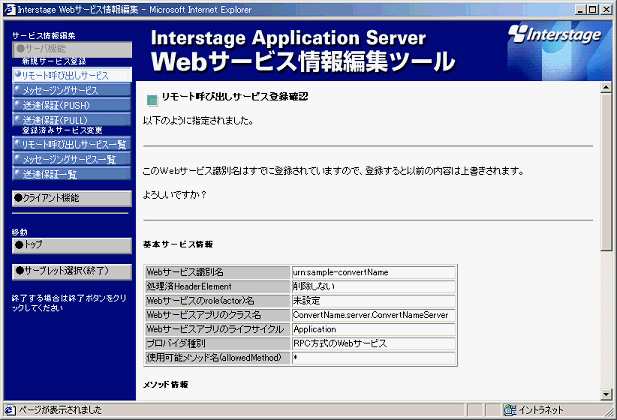
Task: Show メッセージングサービス一覧 list
Action: (72, 159)
